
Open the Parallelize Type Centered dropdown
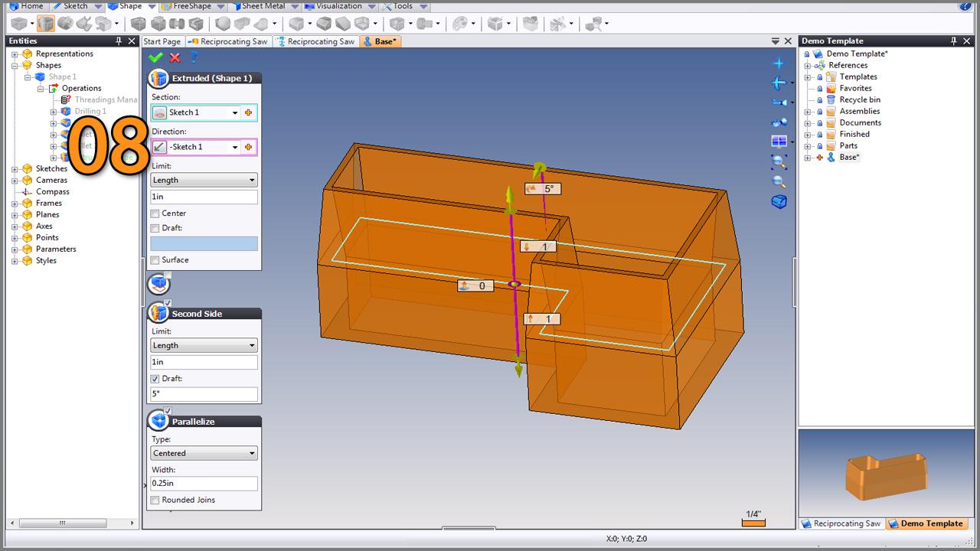point(204,453)
